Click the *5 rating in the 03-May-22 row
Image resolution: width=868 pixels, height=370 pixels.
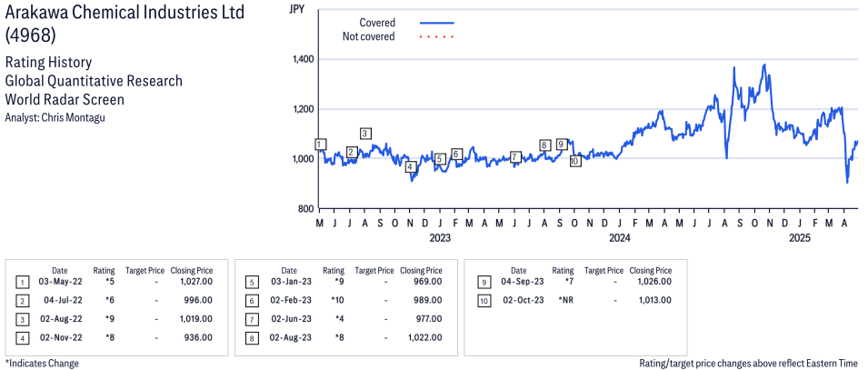(x=110, y=282)
